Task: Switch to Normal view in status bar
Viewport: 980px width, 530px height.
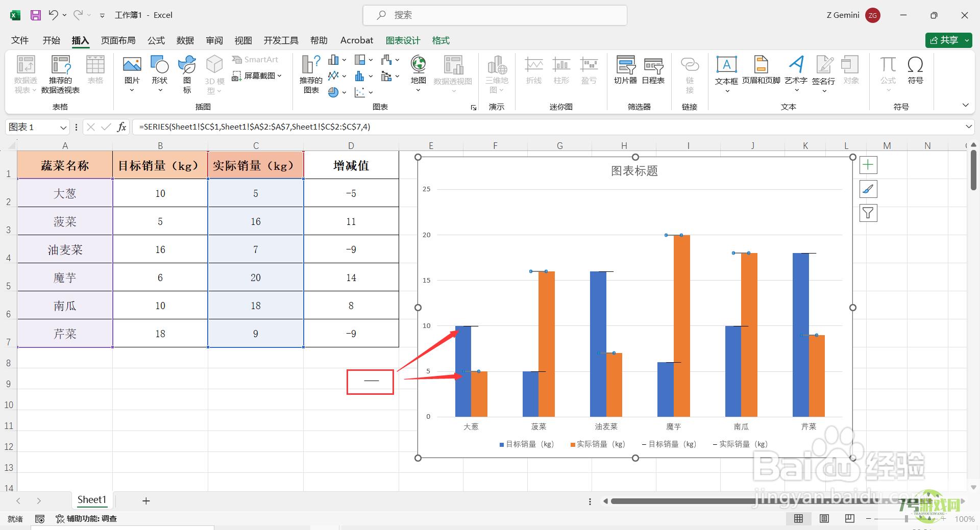Action: tap(798, 519)
